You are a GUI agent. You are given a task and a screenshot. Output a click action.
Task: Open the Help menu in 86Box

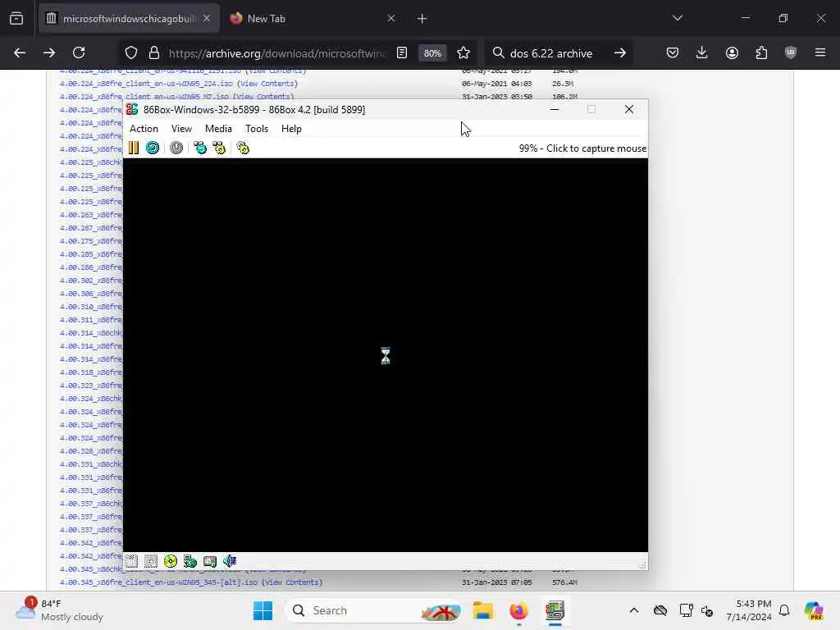291,129
